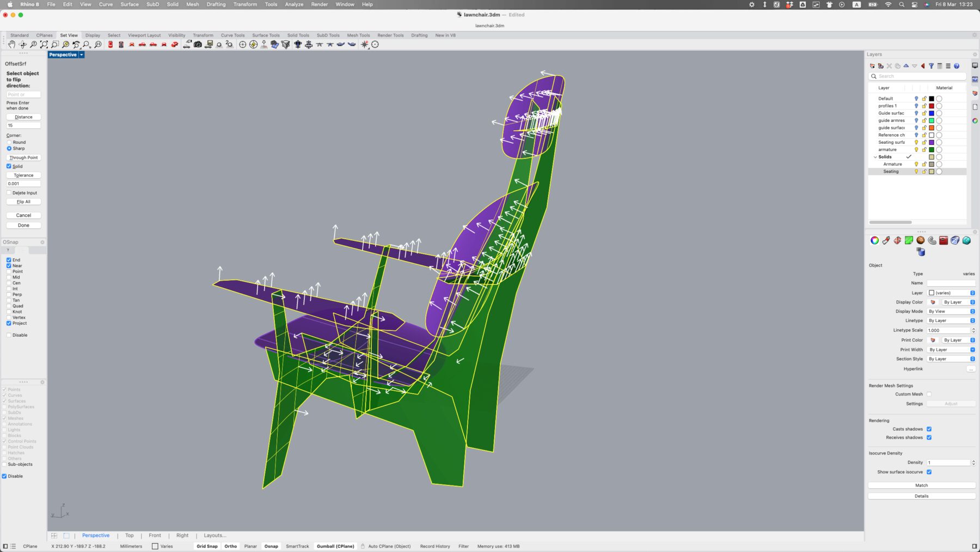Click the camera Capture Viewport icon

click(x=198, y=45)
